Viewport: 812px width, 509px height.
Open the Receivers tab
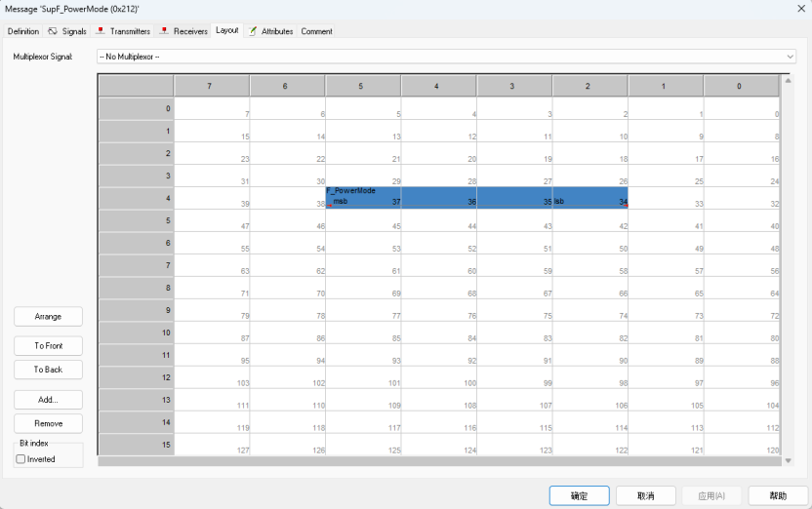(x=183, y=31)
